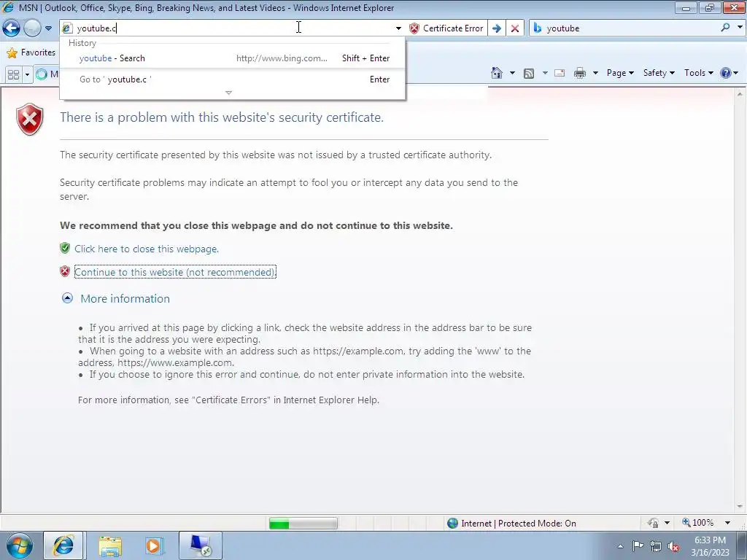Click the remote desktop monitor taskbar icon
This screenshot has height=560, width=747.
(x=201, y=545)
